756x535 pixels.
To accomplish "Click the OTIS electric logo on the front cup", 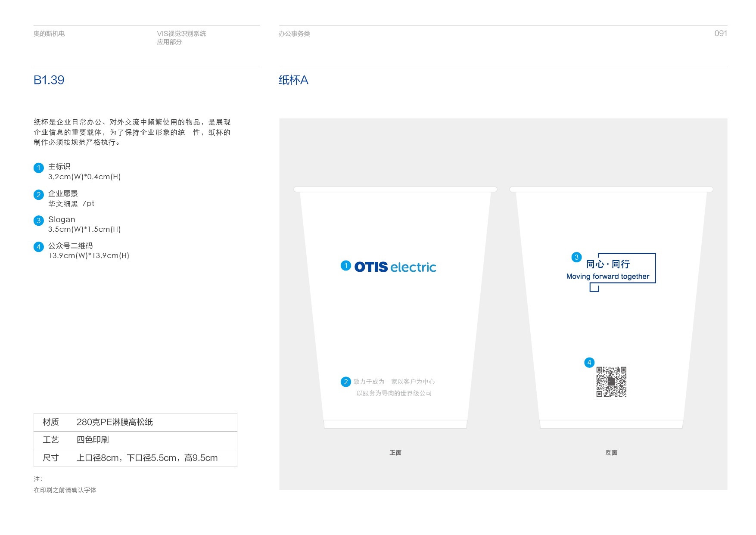I will click(x=395, y=267).
